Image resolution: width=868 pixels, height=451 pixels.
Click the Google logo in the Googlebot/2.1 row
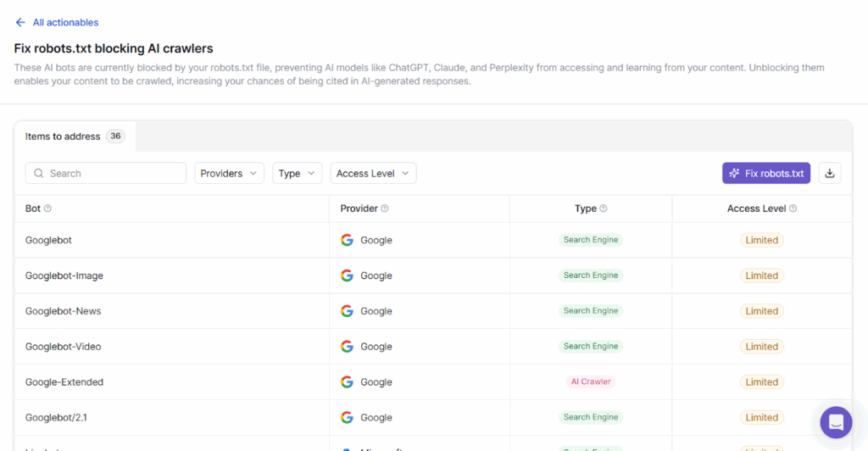[x=347, y=417]
